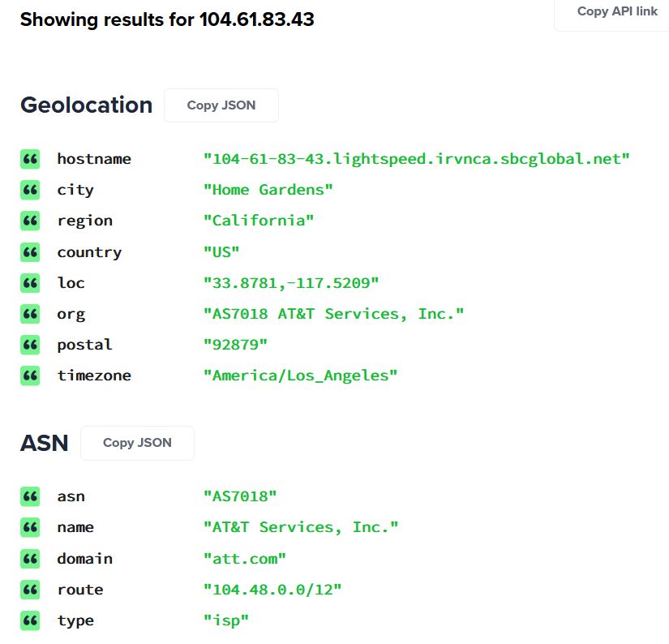Copy JSON for the Geolocation section

click(x=221, y=105)
